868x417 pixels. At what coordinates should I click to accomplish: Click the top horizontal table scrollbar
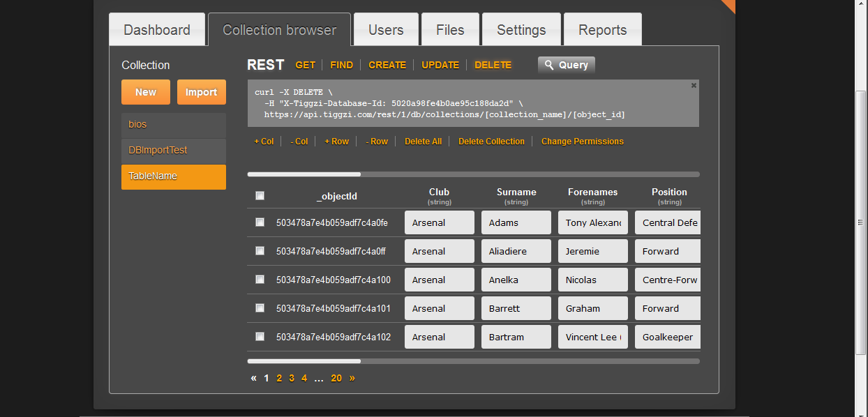point(304,174)
